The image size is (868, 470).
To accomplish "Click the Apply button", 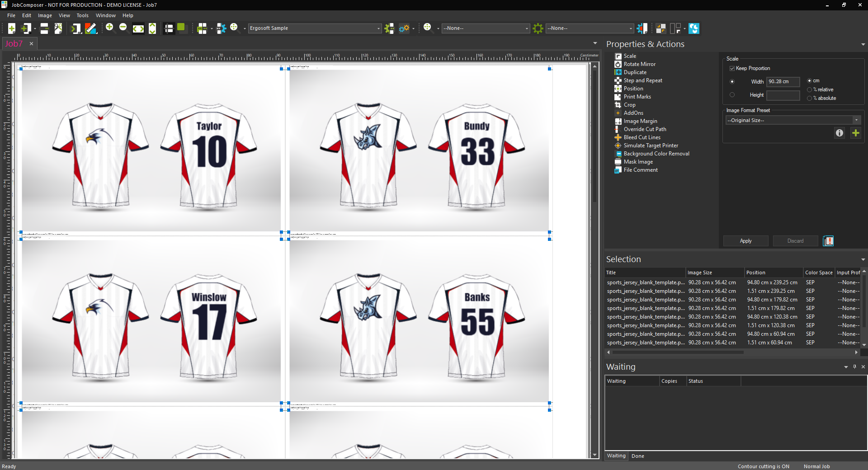I will [x=745, y=241].
